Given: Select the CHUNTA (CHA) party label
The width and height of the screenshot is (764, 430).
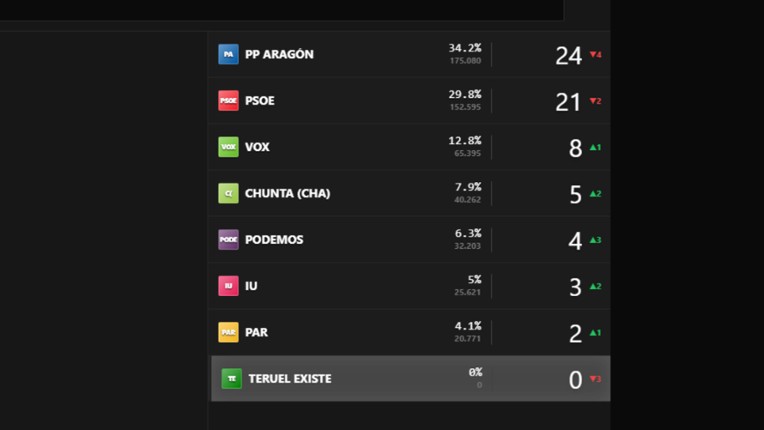Looking at the screenshot, I should [x=287, y=193].
